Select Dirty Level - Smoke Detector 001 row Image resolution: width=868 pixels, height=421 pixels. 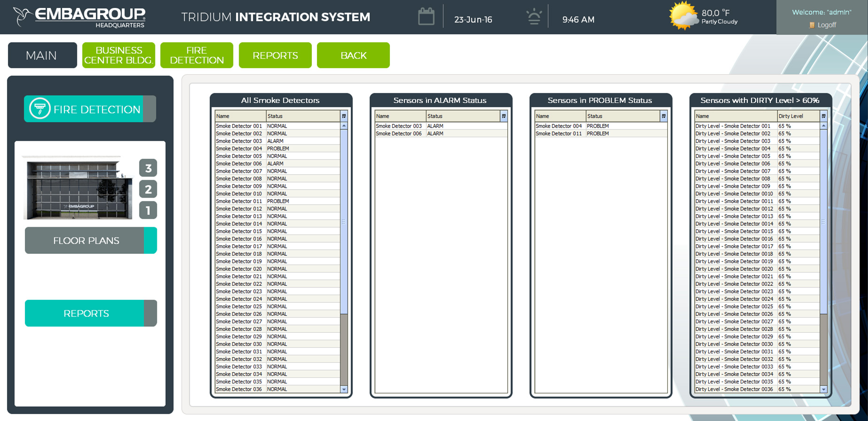pos(757,126)
